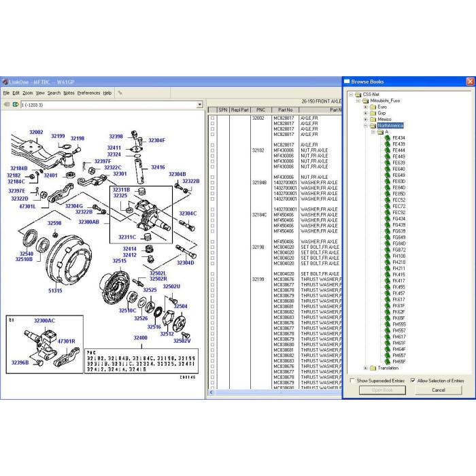Image resolution: width=476 pixels, height=476 pixels.
Task: Click the Cancel button
Action: (439, 390)
